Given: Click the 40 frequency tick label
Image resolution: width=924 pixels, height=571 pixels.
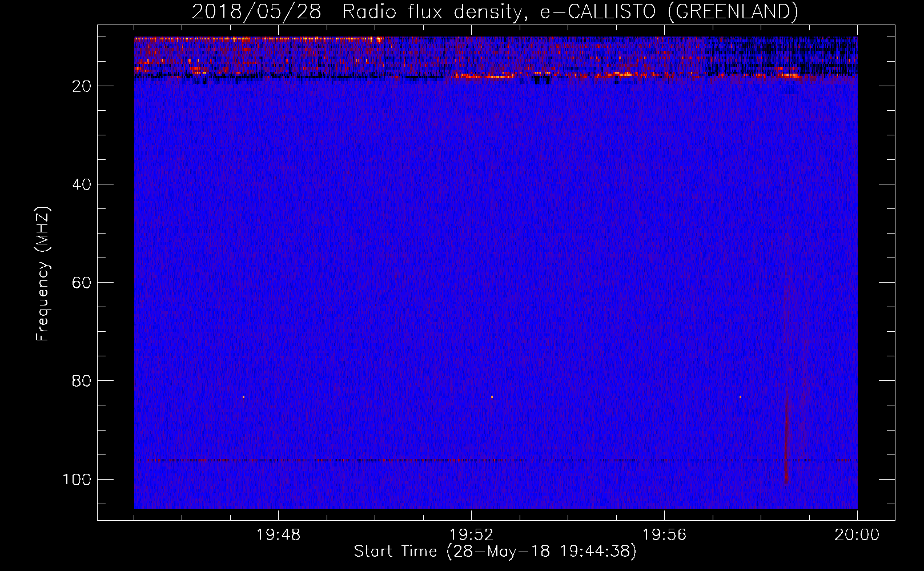Looking at the screenshot, I should click(82, 184).
